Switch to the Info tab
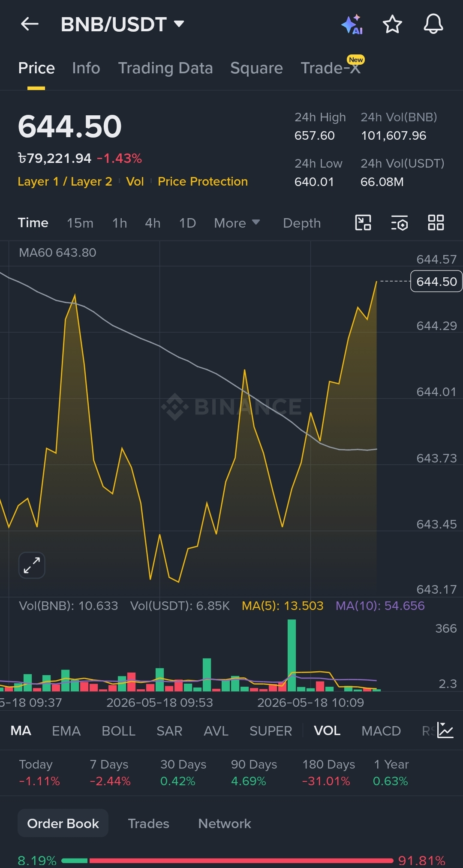This screenshot has height=868, width=463. tap(86, 68)
